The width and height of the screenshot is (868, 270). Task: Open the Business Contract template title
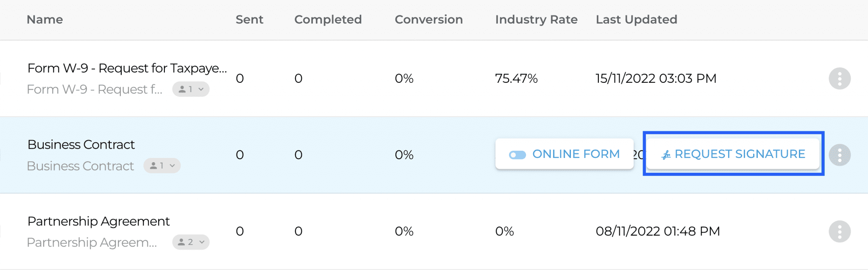pyautogui.click(x=81, y=145)
